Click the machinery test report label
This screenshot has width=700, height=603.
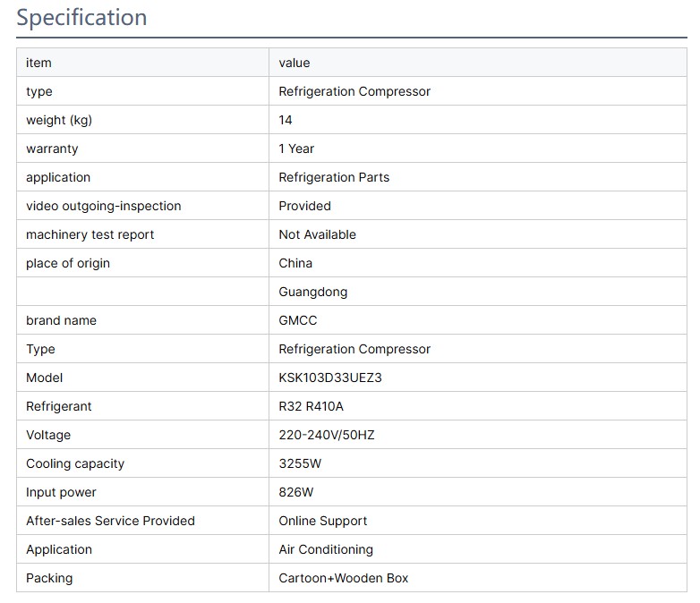click(90, 234)
